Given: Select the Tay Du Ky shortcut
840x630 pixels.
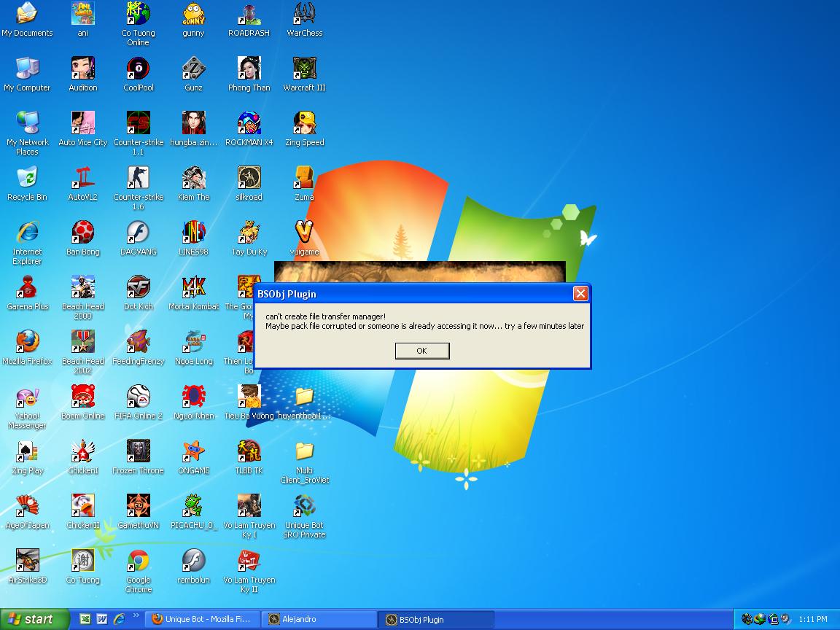Looking at the screenshot, I should tap(249, 239).
